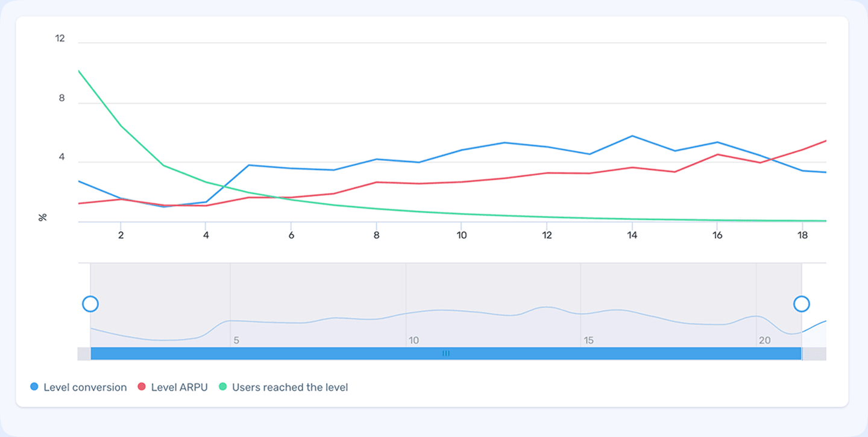Viewport: 868px width, 437px height.
Task: Click the 10 label on the x-axis
Action: 461,235
